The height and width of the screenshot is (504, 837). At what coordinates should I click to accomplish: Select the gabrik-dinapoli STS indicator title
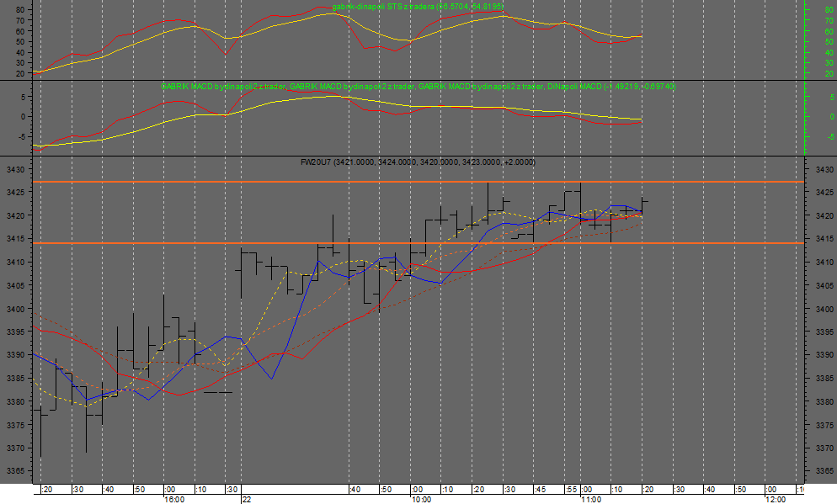(x=418, y=7)
